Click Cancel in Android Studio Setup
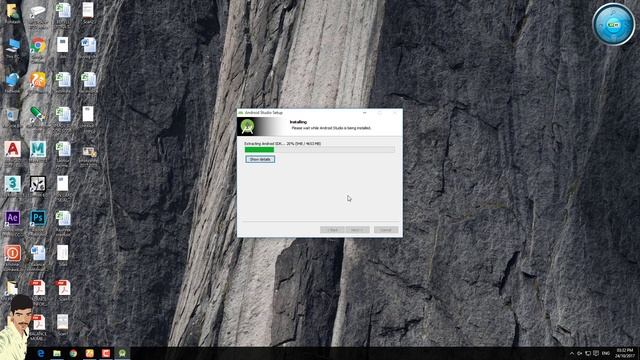The width and height of the screenshot is (640, 360). [386, 230]
